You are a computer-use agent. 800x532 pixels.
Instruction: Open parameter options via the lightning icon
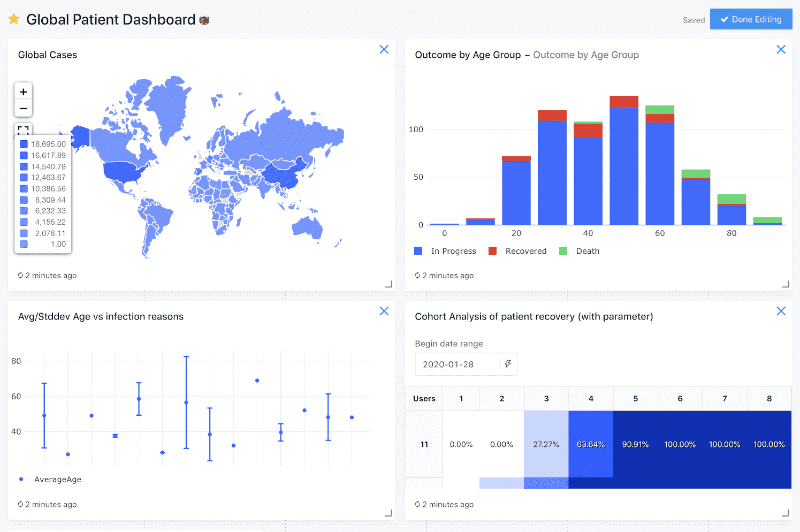(507, 364)
